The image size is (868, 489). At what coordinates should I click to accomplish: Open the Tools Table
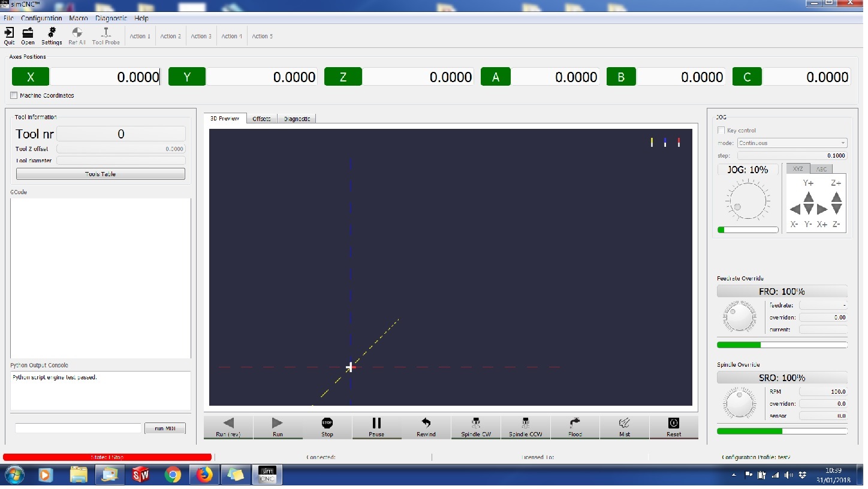pos(100,174)
